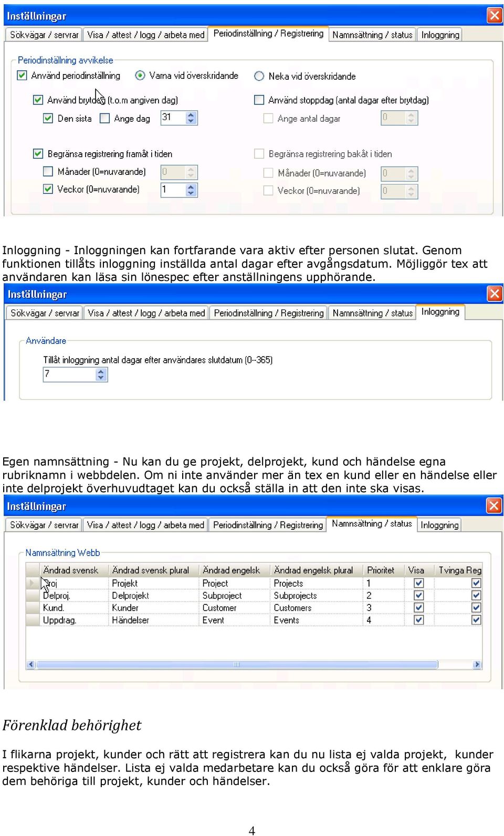Toggle Begränsa registrering framåt i tiden
The image size is (504, 836).
pos(38,153)
